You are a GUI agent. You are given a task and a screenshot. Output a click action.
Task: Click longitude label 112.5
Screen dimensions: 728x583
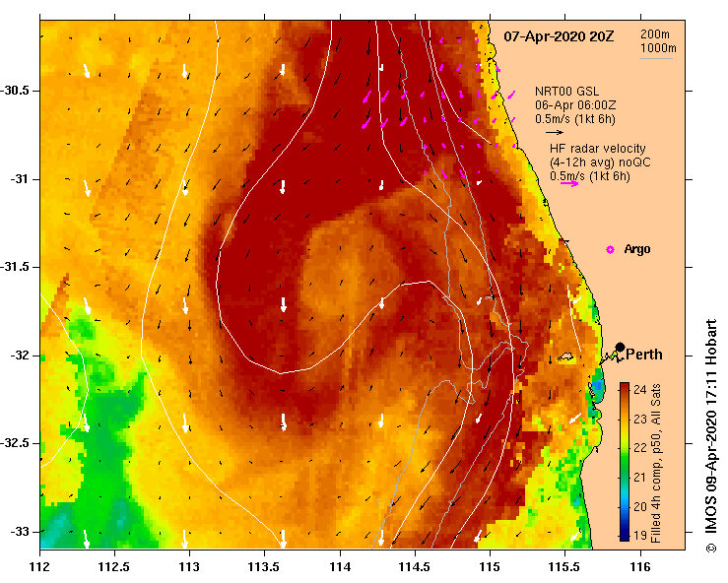[x=114, y=567]
